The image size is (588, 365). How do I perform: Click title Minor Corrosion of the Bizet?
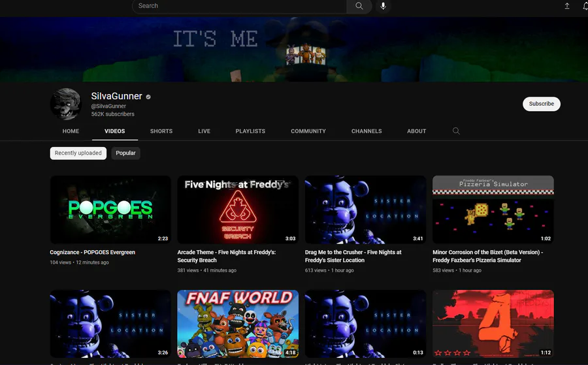pyautogui.click(x=487, y=256)
